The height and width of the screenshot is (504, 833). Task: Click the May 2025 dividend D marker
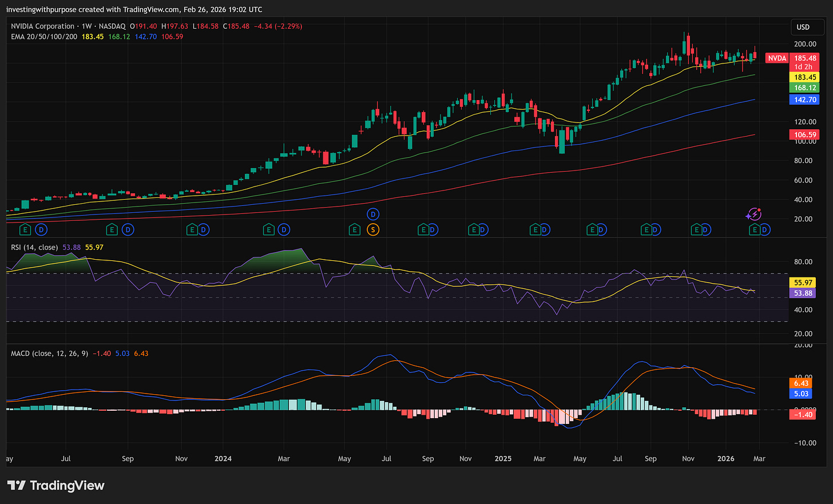tap(602, 229)
